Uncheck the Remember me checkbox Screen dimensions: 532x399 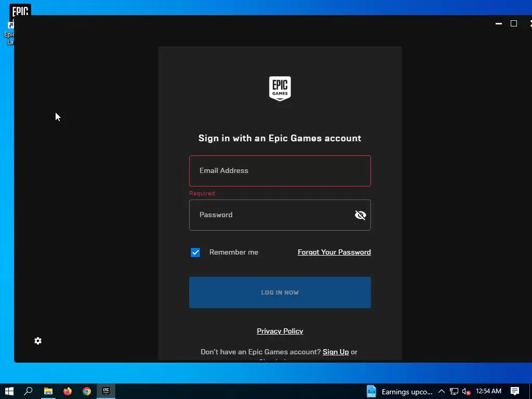coord(195,252)
